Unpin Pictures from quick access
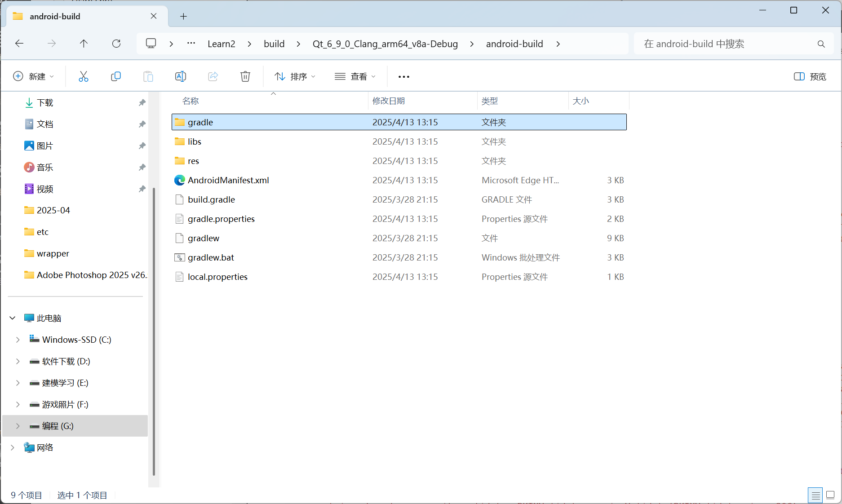 pyautogui.click(x=142, y=146)
